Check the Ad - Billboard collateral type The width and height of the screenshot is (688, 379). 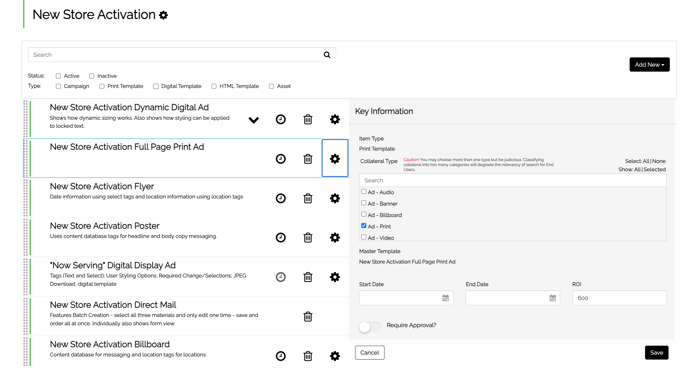tap(364, 215)
